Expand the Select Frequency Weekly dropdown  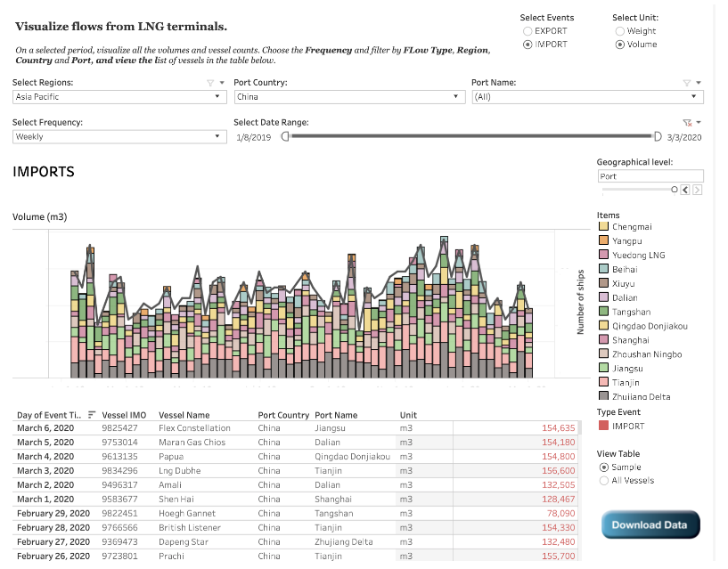pos(119,137)
